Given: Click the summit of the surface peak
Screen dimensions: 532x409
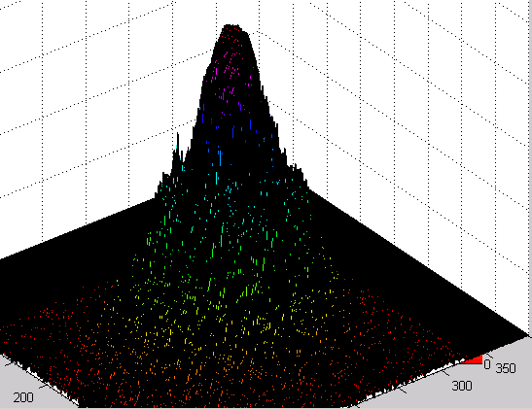Looking at the screenshot, I should tap(232, 26).
